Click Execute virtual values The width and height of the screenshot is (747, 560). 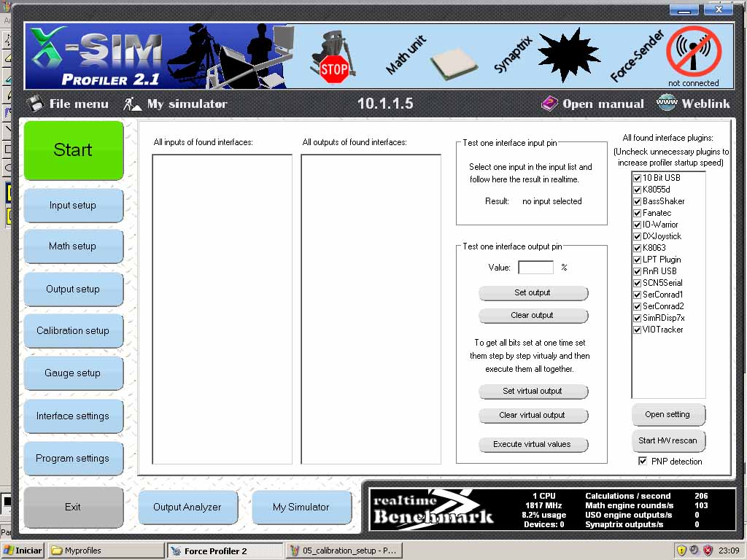[533, 444]
